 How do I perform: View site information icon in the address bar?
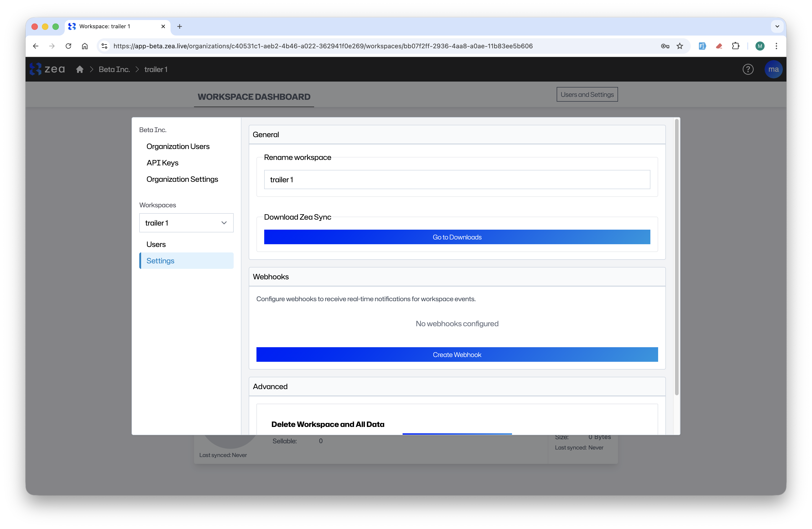[x=105, y=46]
